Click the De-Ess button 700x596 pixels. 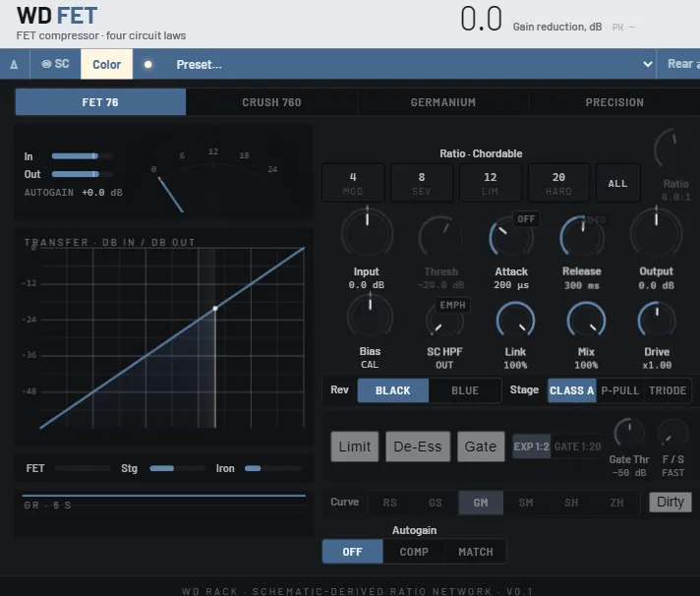(418, 447)
